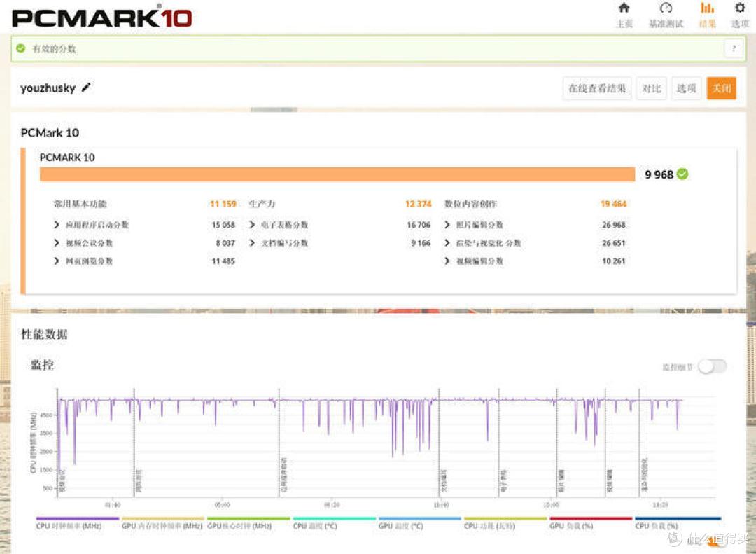
Task: Click the 网页浏览 marker line in chart
Action: (134, 443)
